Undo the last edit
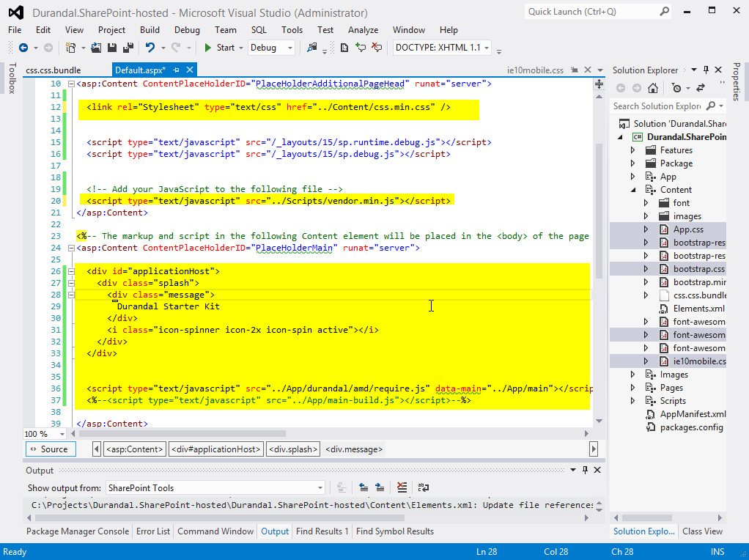 [150, 48]
